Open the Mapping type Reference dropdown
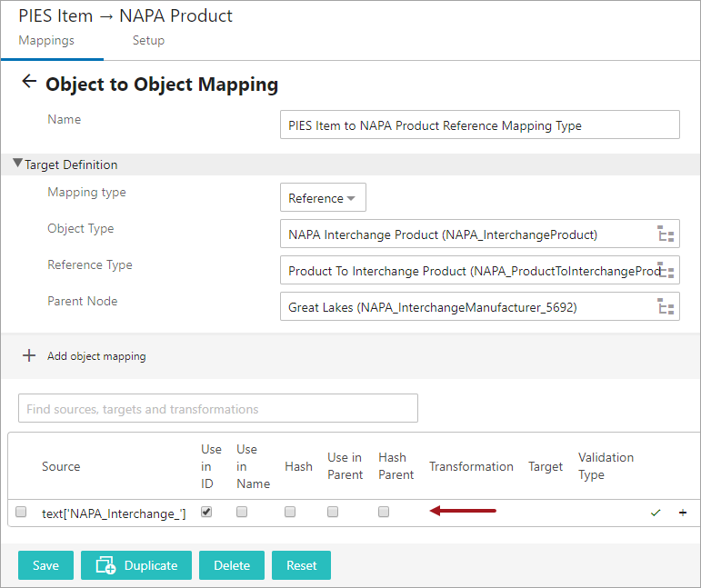The width and height of the screenshot is (701, 588). click(323, 197)
